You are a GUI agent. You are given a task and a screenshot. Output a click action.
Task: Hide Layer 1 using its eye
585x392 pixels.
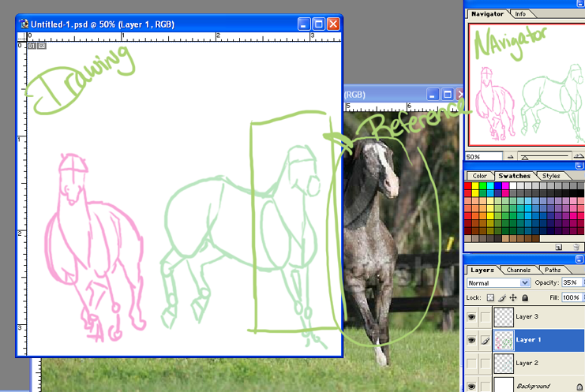coord(471,340)
